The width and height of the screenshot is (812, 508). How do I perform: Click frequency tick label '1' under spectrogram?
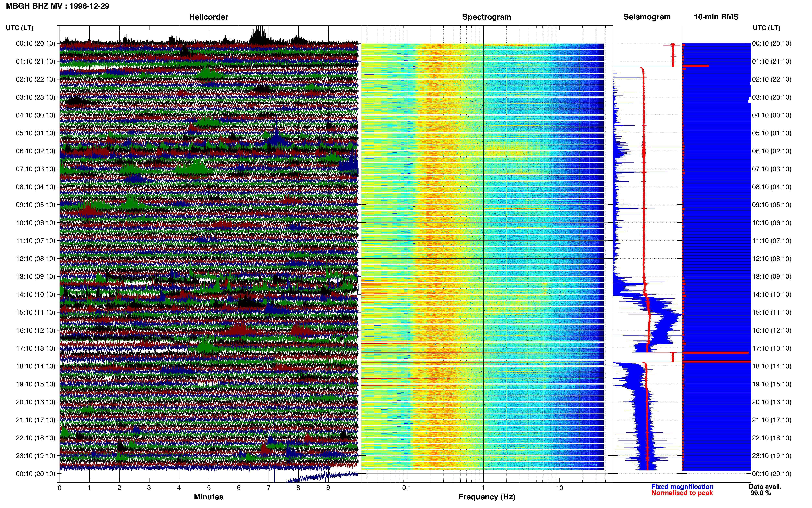(x=483, y=488)
